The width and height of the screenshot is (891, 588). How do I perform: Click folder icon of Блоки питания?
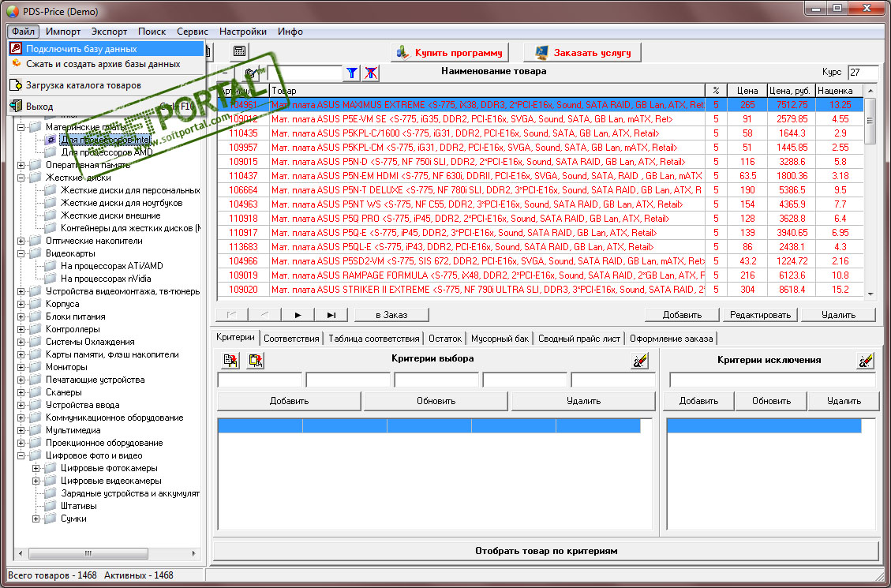click(x=36, y=316)
